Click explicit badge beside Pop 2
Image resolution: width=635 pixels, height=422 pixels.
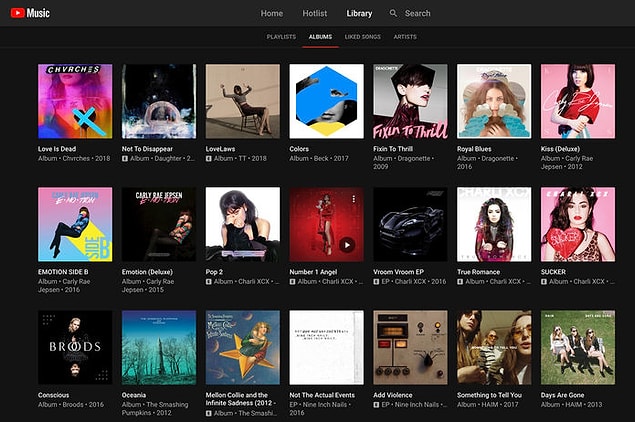tap(209, 281)
